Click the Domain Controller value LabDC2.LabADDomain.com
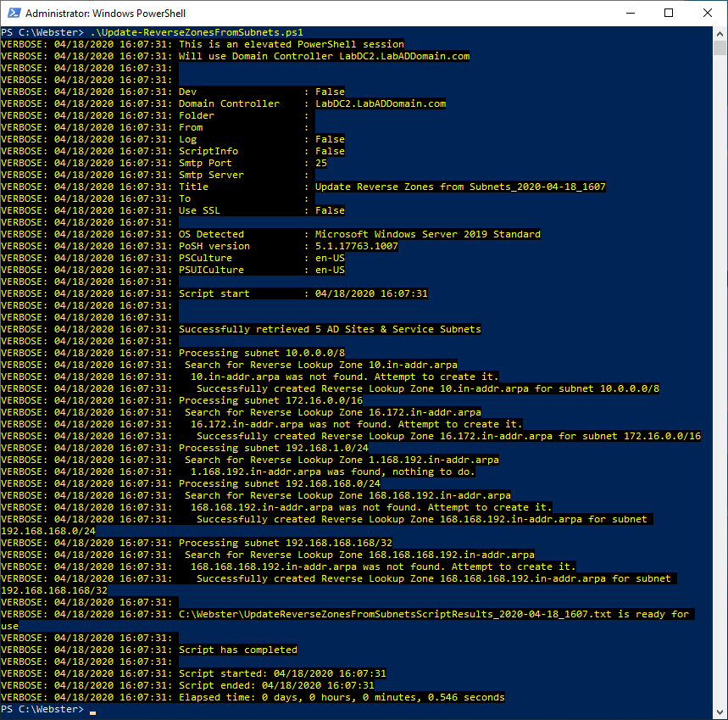 (x=380, y=103)
